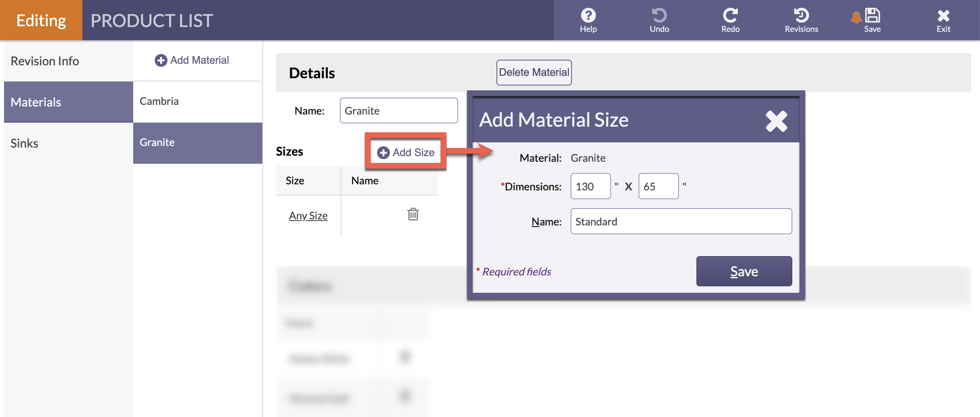Viewport: 980px width, 417px height.
Task: Click the floppy disk Save icon
Action: [x=873, y=16]
